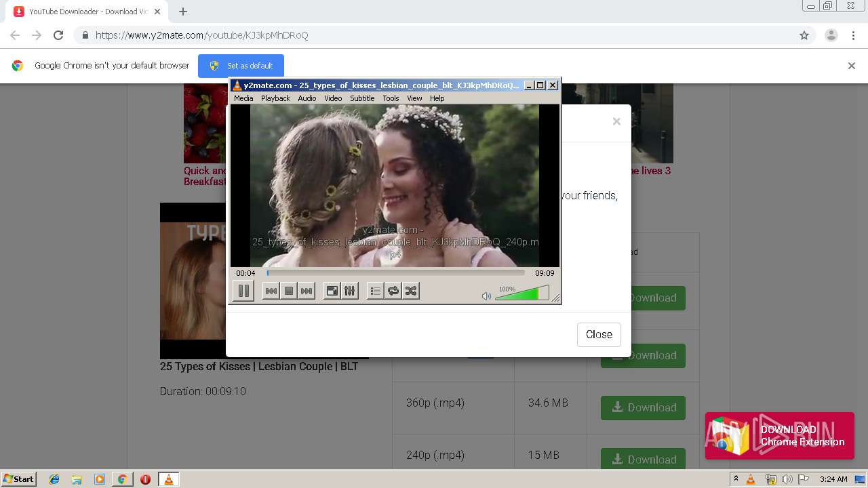Image resolution: width=868 pixels, height=488 pixels.
Task: Open Opera from taskbar
Action: point(145,479)
